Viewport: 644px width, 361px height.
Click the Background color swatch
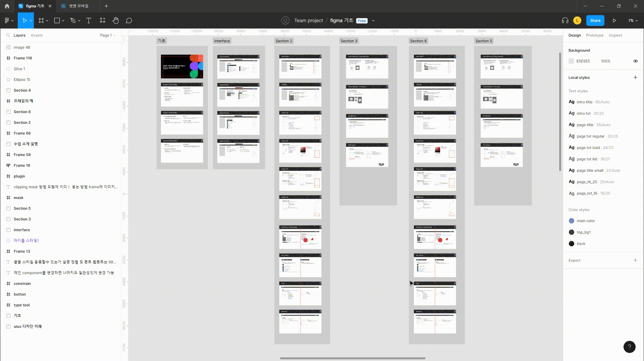571,61
